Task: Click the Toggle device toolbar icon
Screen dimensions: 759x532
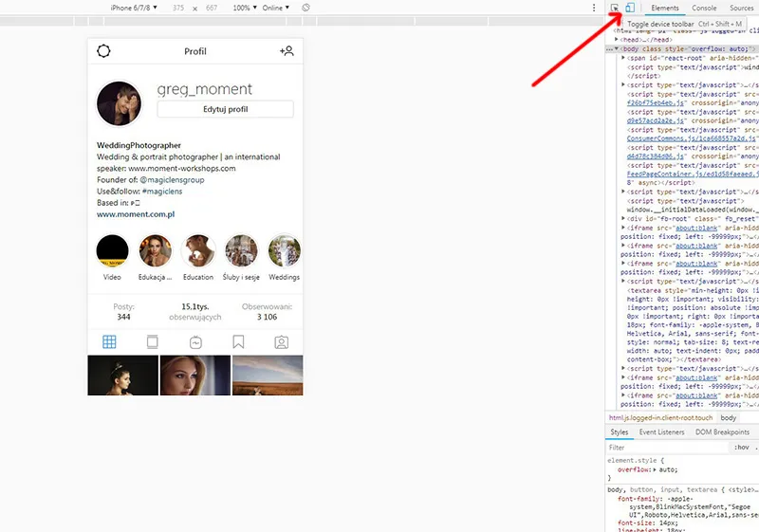Action: (630, 8)
